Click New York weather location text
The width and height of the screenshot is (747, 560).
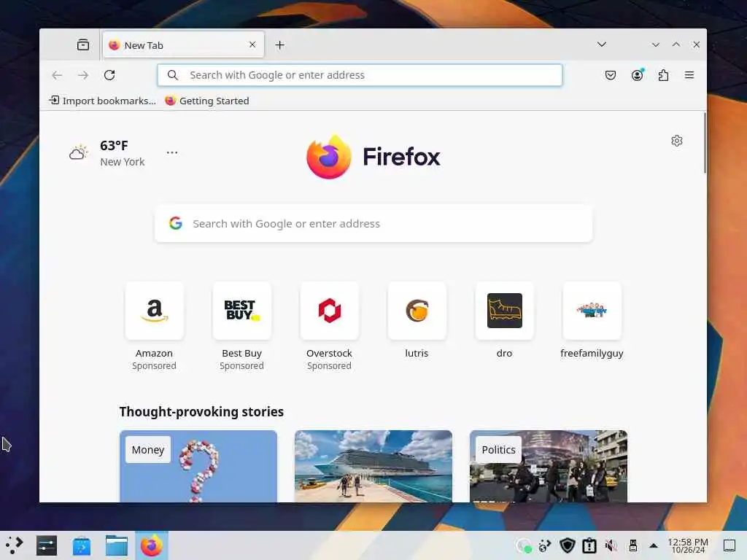tap(123, 162)
